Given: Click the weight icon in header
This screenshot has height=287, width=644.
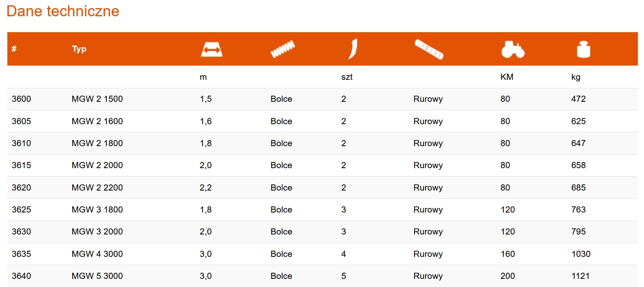Looking at the screenshot, I should (x=583, y=49).
